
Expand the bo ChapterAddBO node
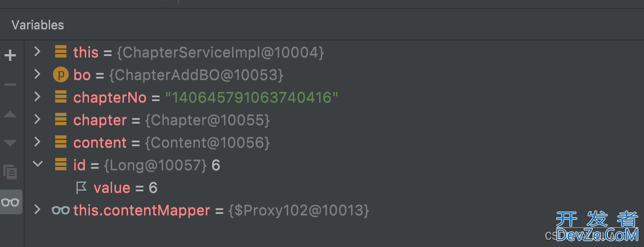[37, 74]
